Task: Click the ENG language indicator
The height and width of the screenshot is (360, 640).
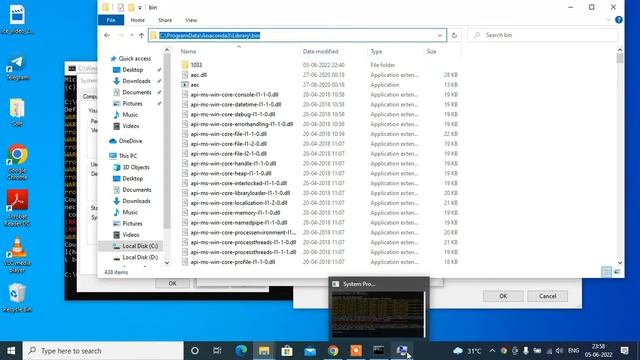Action: point(573,351)
